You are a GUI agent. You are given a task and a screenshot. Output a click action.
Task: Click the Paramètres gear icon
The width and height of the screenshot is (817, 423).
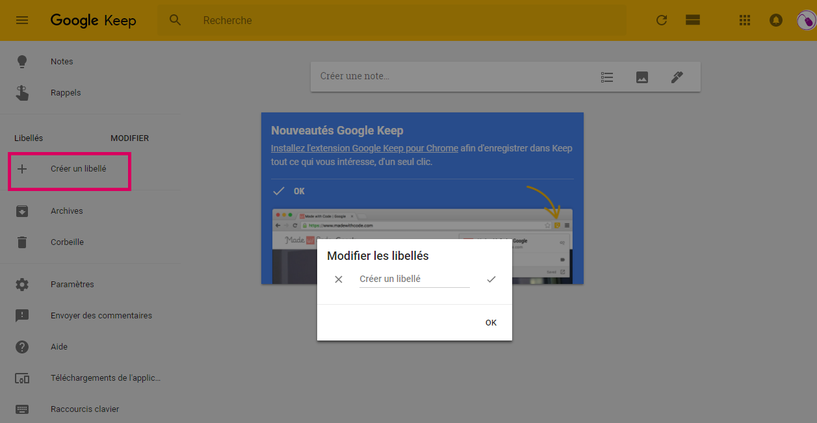22,284
